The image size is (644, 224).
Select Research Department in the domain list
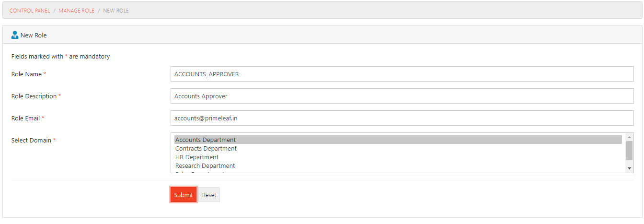click(x=398, y=165)
